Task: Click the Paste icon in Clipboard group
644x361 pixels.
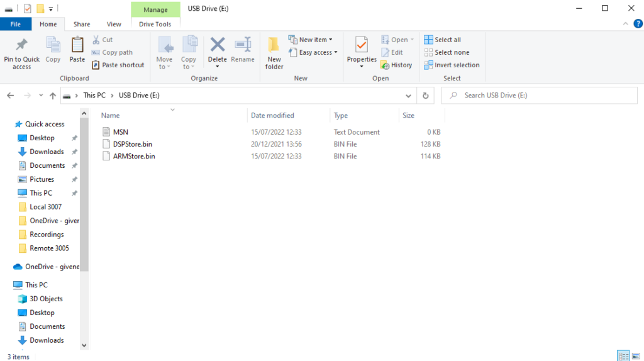Action: [77, 45]
